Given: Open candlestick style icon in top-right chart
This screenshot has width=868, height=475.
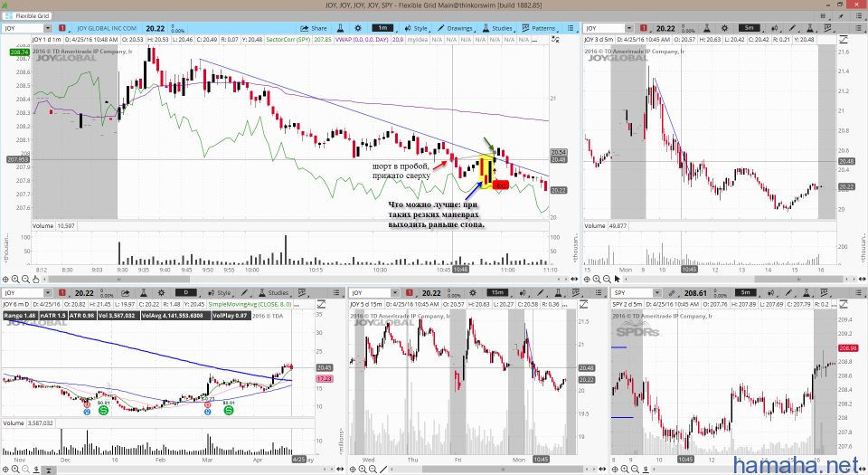Looking at the screenshot, I should (775, 28).
